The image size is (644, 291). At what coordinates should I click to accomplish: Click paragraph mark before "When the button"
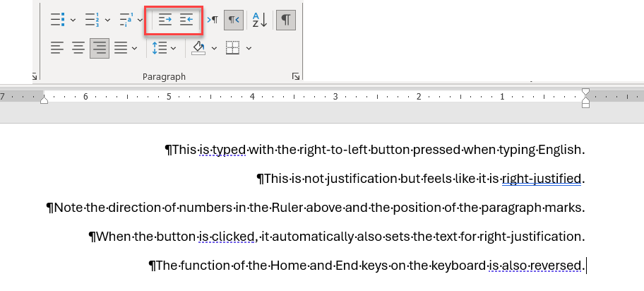tap(93, 237)
